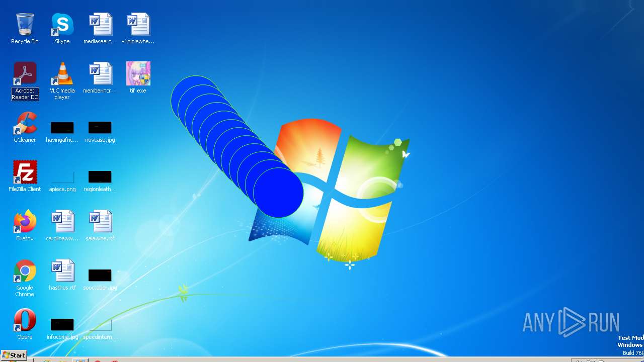Select the tif.exe desktop file

[138, 78]
